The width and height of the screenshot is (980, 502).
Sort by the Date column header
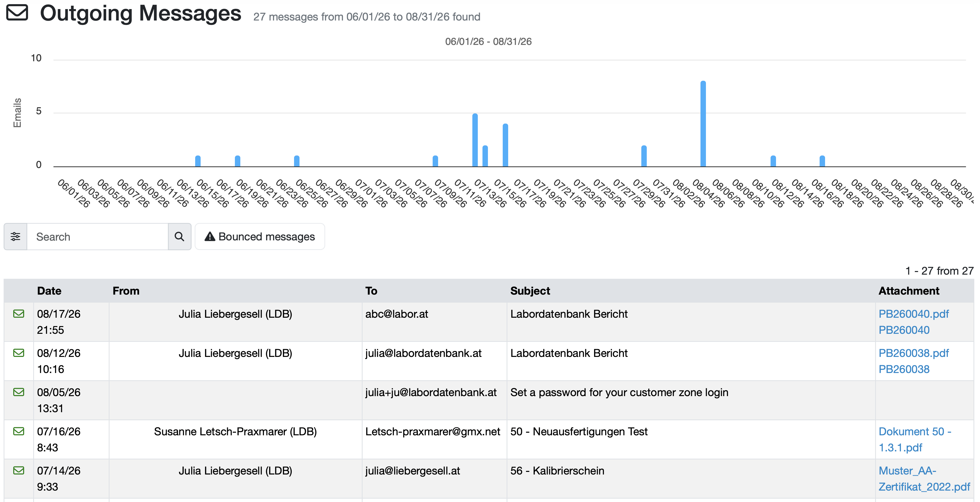pos(49,291)
